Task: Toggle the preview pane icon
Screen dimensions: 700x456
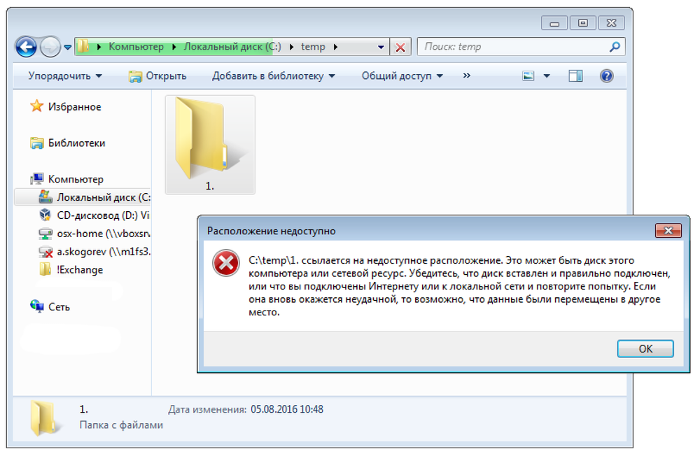Action: (x=575, y=76)
